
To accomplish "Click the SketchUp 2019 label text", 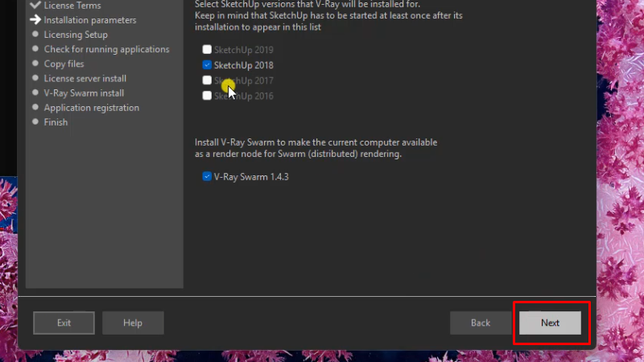I will tap(244, 50).
